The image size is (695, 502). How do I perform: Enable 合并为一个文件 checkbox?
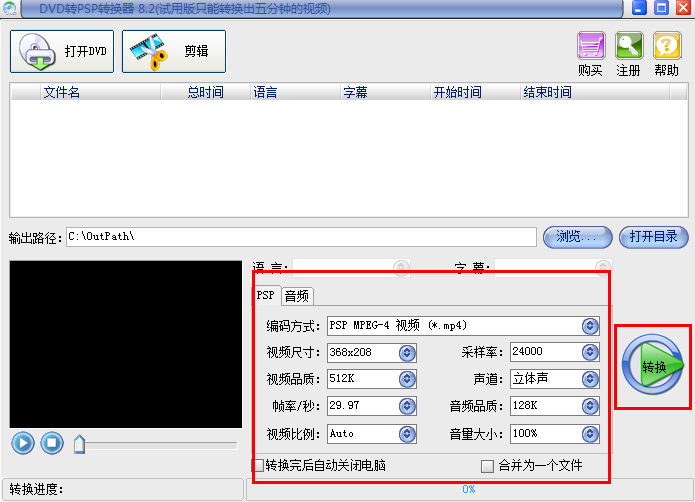tap(487, 466)
